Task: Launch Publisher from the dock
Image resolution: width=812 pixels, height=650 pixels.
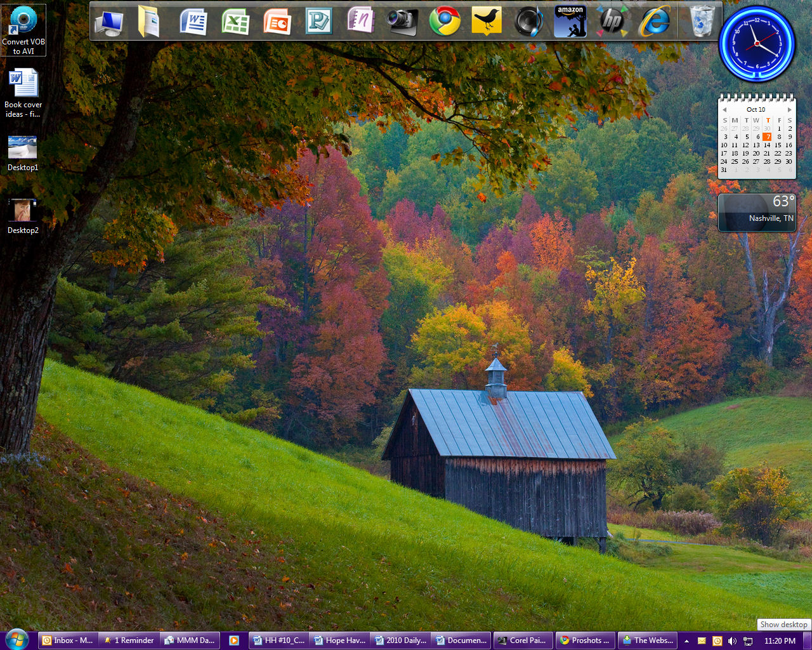Action: tap(318, 22)
